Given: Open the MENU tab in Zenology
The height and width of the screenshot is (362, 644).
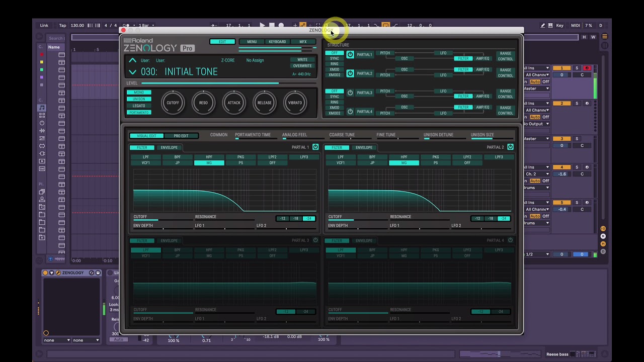Looking at the screenshot, I should (x=252, y=42).
